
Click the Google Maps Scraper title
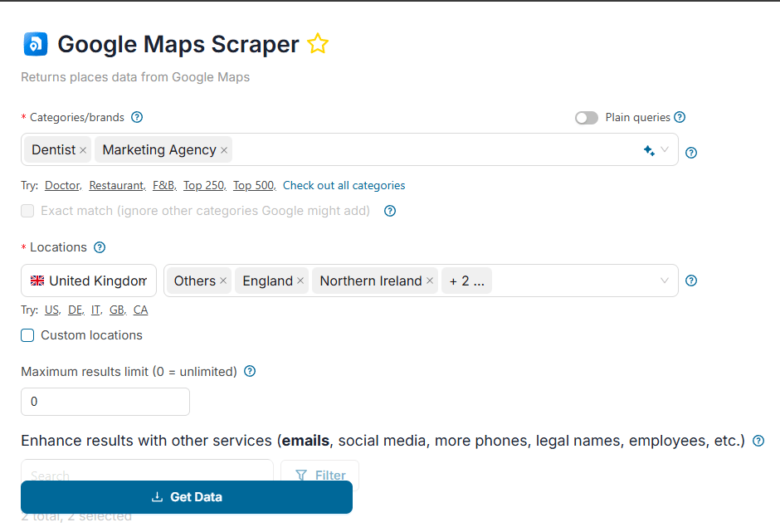(178, 44)
